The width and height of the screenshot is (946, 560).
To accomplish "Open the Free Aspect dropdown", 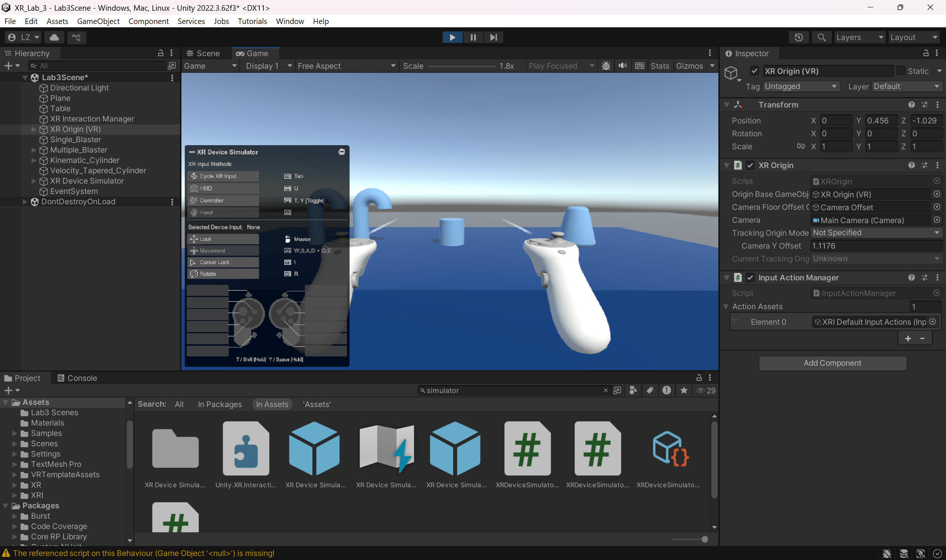I will tap(346, 66).
